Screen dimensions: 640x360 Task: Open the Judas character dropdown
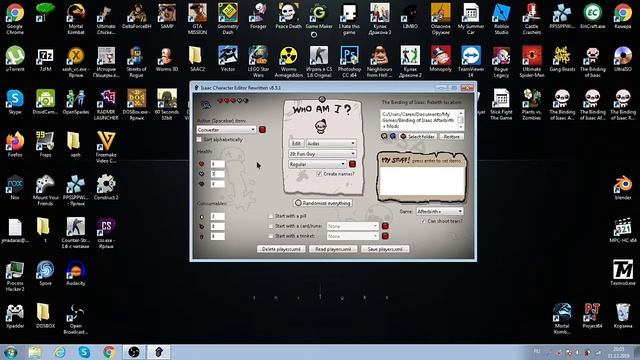click(x=331, y=144)
